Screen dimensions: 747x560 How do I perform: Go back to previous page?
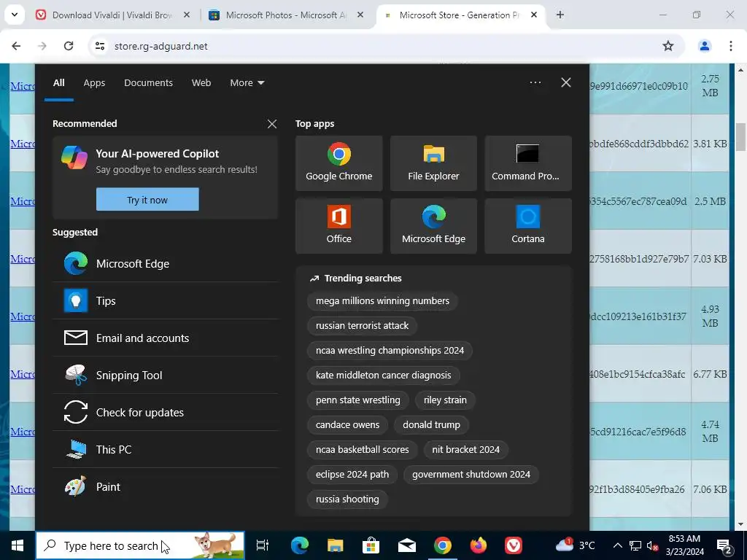(x=16, y=46)
